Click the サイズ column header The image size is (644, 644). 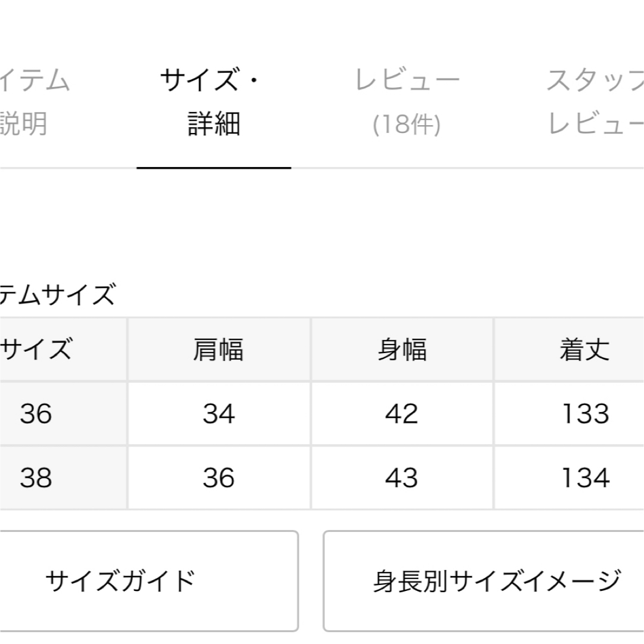tap(36, 349)
